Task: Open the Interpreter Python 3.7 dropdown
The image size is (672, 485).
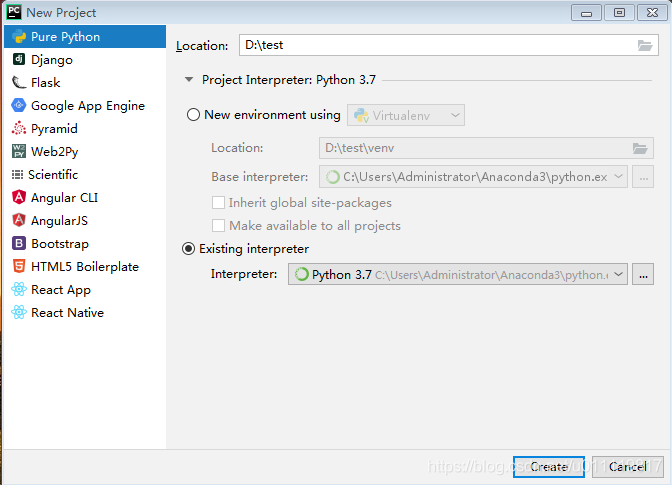Action: click(458, 274)
